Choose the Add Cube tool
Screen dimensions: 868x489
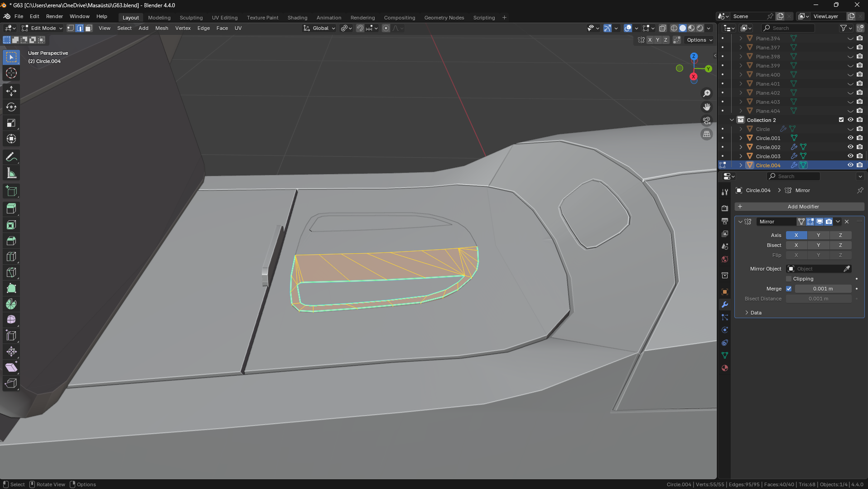[11, 191]
